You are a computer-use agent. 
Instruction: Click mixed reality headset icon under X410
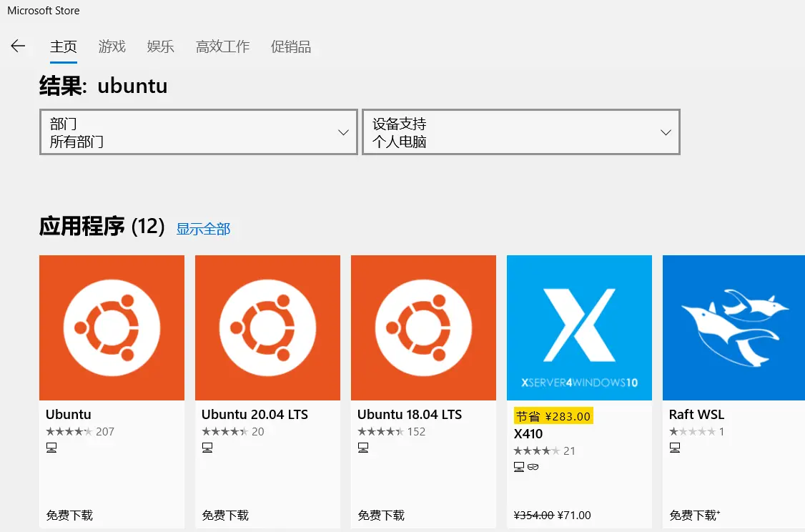(533, 467)
